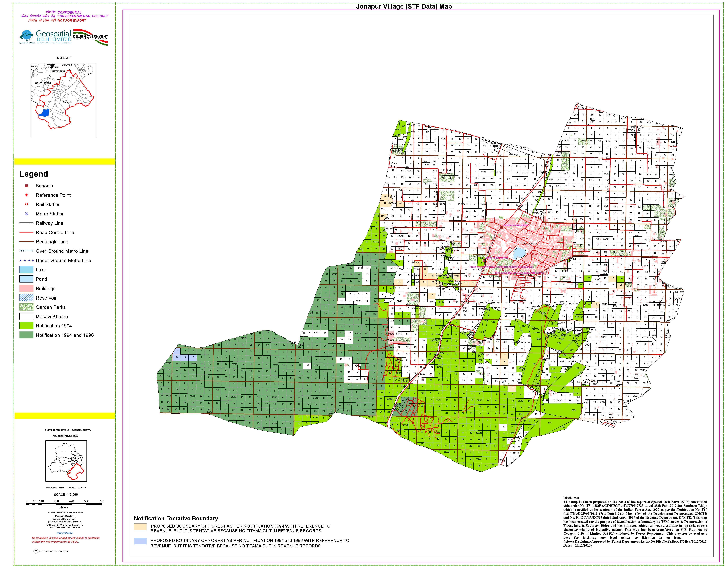The height and width of the screenshot is (575, 728).
Task: Click the Over Ground Metro Line symbol
Action: (26, 251)
